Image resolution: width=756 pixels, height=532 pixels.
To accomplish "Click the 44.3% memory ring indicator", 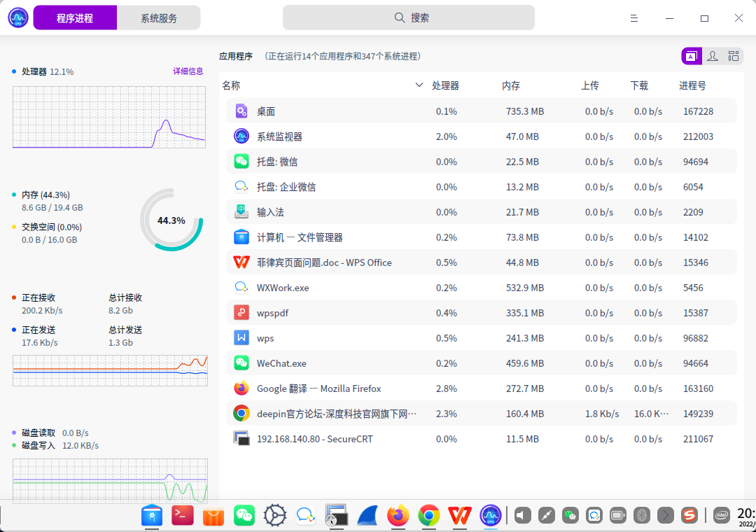I will (x=171, y=220).
